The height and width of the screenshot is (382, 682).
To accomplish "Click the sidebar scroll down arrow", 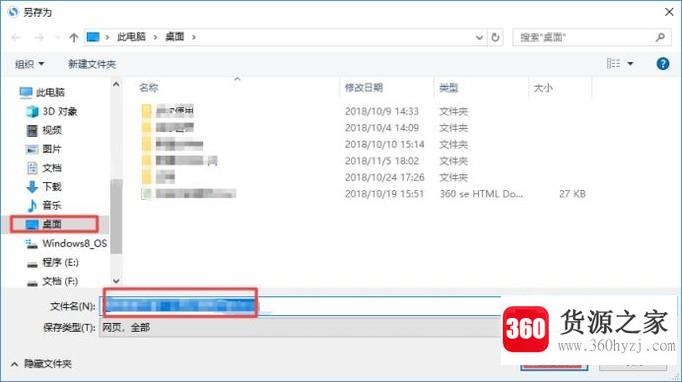I will point(116,281).
